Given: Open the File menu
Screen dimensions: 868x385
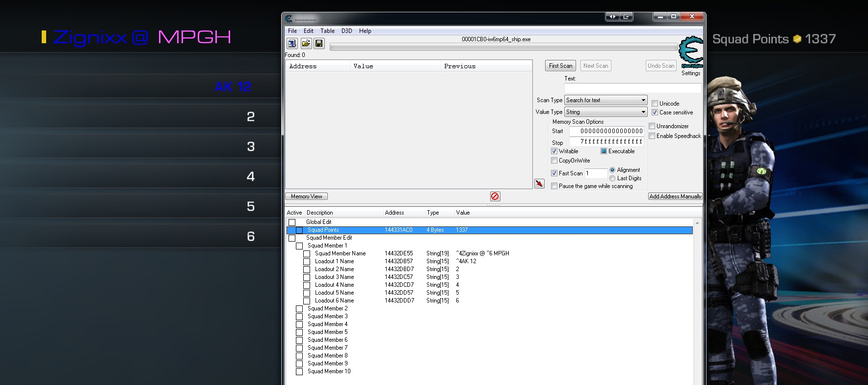Looking at the screenshot, I should coord(292,31).
